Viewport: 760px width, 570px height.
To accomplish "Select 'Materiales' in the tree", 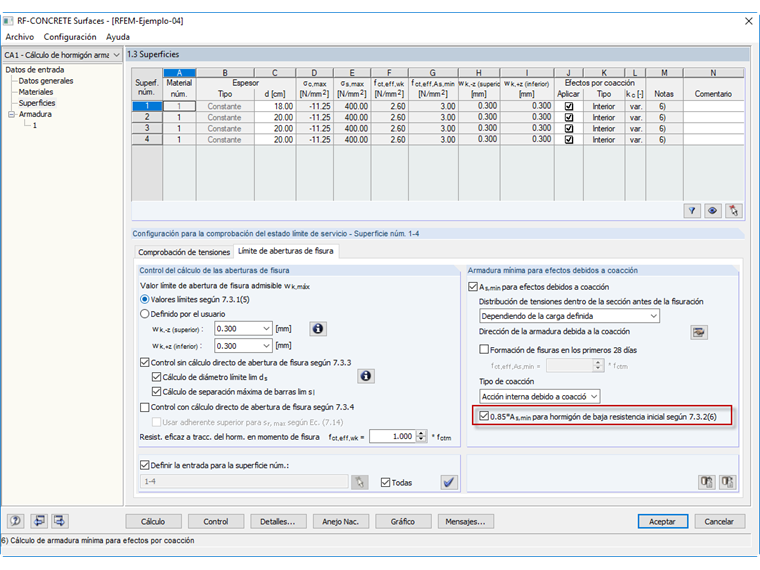I will [36, 92].
